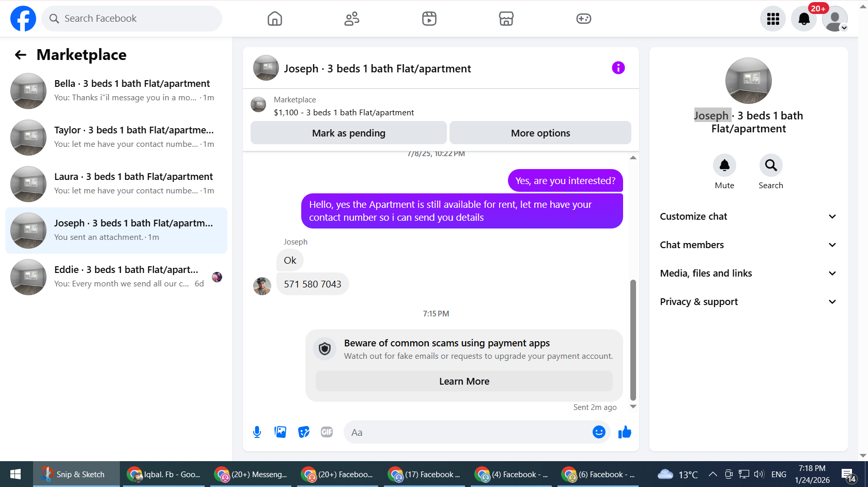Click the Search Facebook field
The image size is (868, 487).
point(132,19)
